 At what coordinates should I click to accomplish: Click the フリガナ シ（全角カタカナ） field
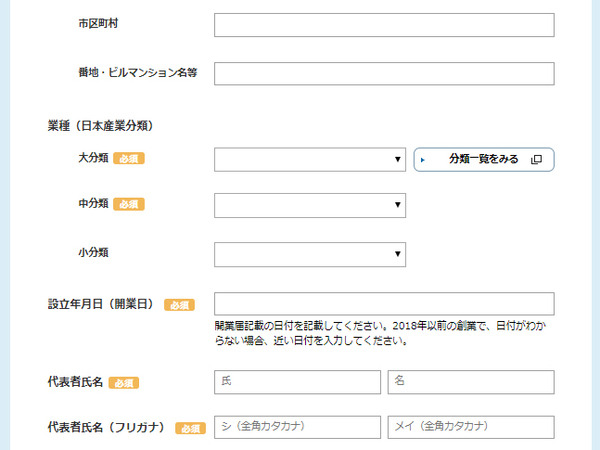(x=297, y=427)
